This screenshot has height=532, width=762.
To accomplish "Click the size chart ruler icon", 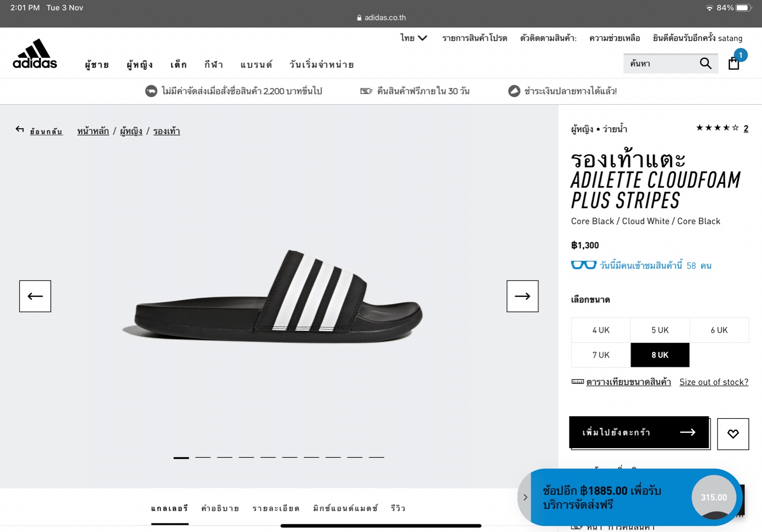I will (x=577, y=382).
